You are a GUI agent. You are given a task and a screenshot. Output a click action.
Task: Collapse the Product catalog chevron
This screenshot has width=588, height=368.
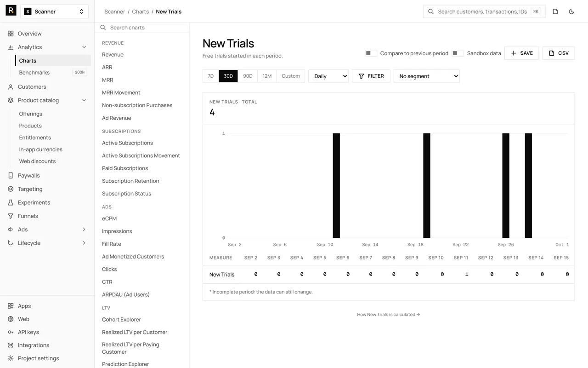point(84,100)
